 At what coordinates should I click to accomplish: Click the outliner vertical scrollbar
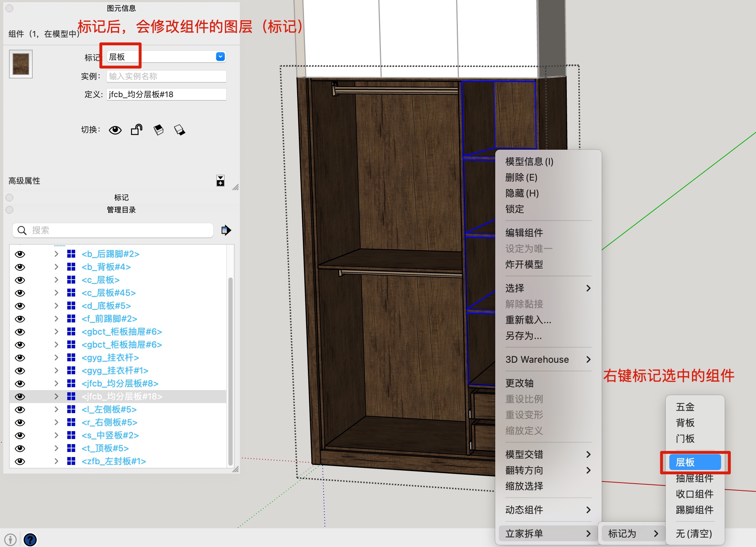pyautogui.click(x=230, y=371)
